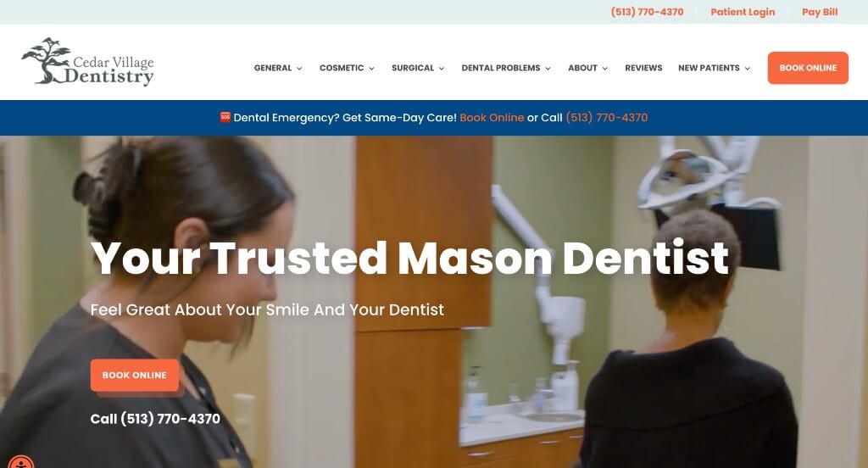868x468 pixels.
Task: Select the Cosmetic navigation item
Action: pyautogui.click(x=342, y=68)
